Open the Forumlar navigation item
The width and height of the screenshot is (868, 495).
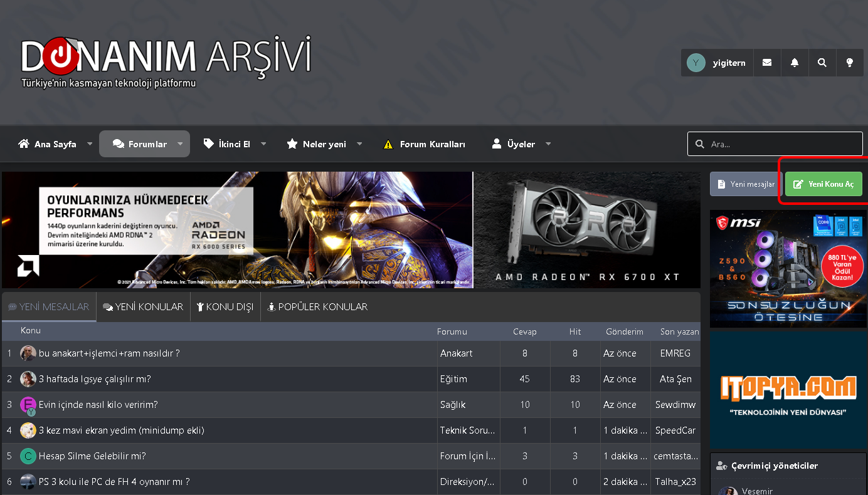point(139,144)
